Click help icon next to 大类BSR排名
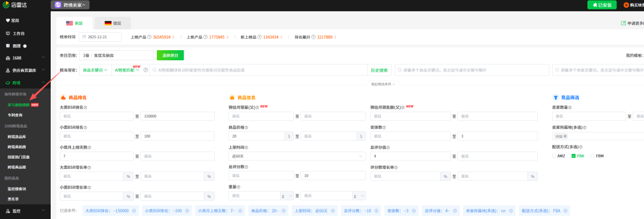The width and height of the screenshot is (644, 219). (x=85, y=107)
